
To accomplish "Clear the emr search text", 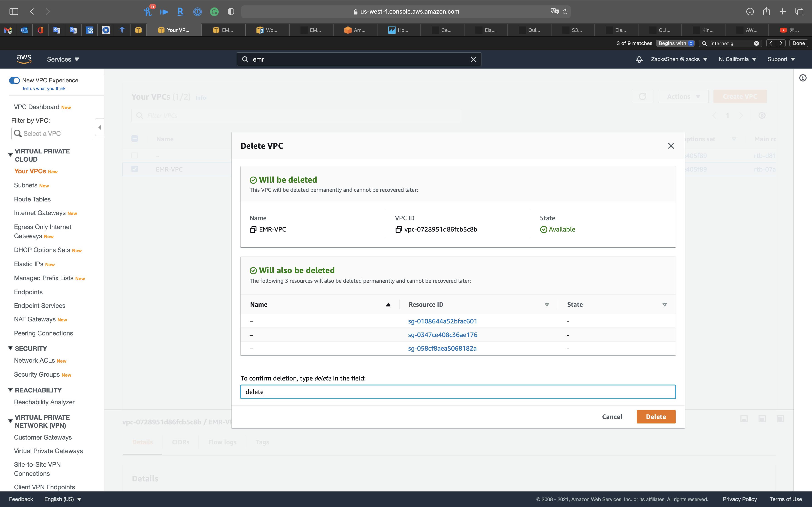I will tap(473, 59).
